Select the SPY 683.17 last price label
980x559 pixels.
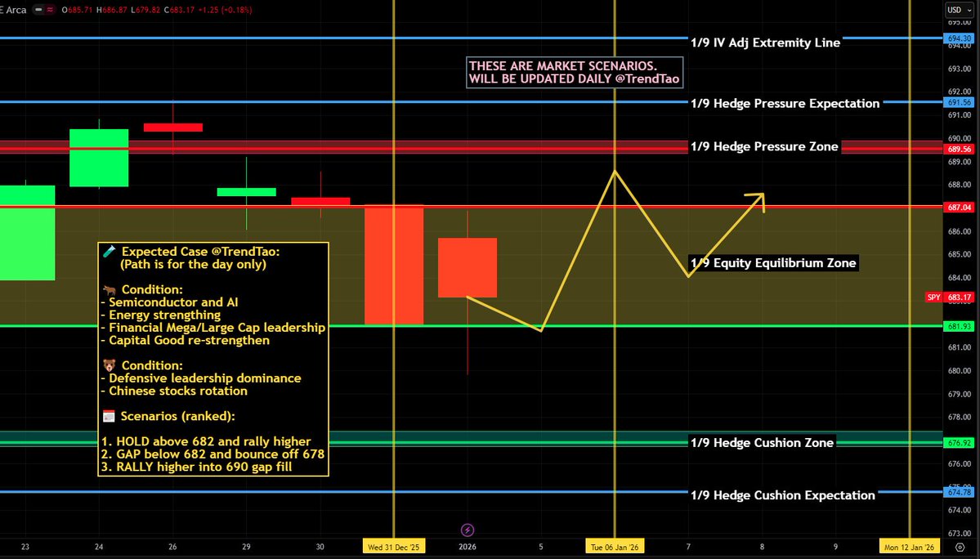pyautogui.click(x=950, y=297)
